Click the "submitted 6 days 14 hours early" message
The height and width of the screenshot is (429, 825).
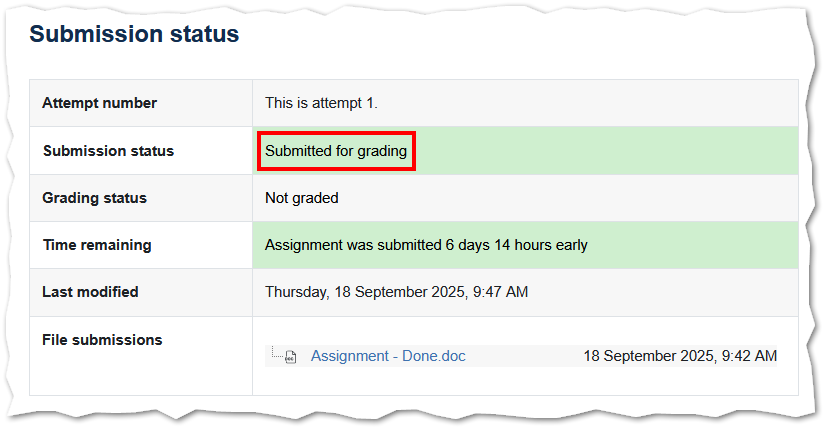coord(426,245)
